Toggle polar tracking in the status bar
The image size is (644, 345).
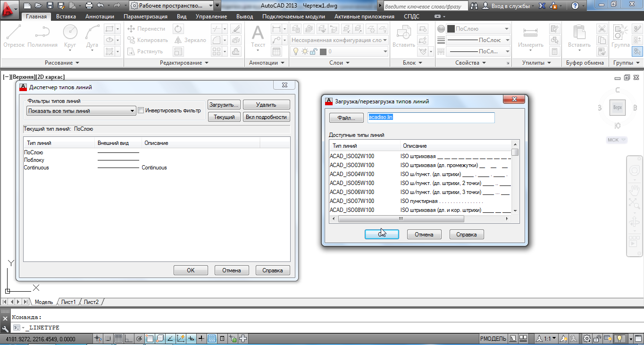click(x=139, y=338)
